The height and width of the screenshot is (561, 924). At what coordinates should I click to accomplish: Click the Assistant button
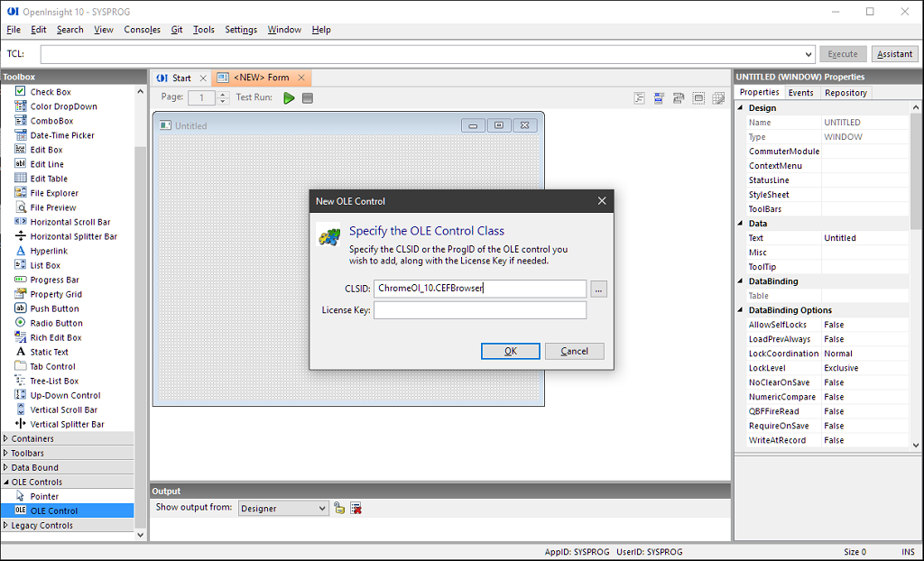tap(894, 54)
